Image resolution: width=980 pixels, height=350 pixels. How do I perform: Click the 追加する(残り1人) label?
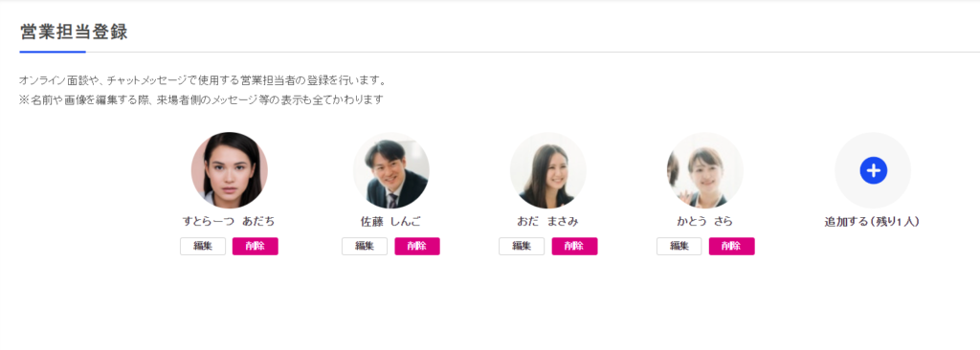tap(872, 221)
